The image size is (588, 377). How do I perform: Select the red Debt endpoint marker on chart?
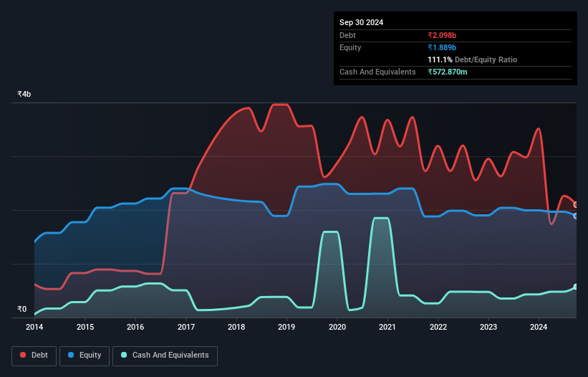point(576,205)
